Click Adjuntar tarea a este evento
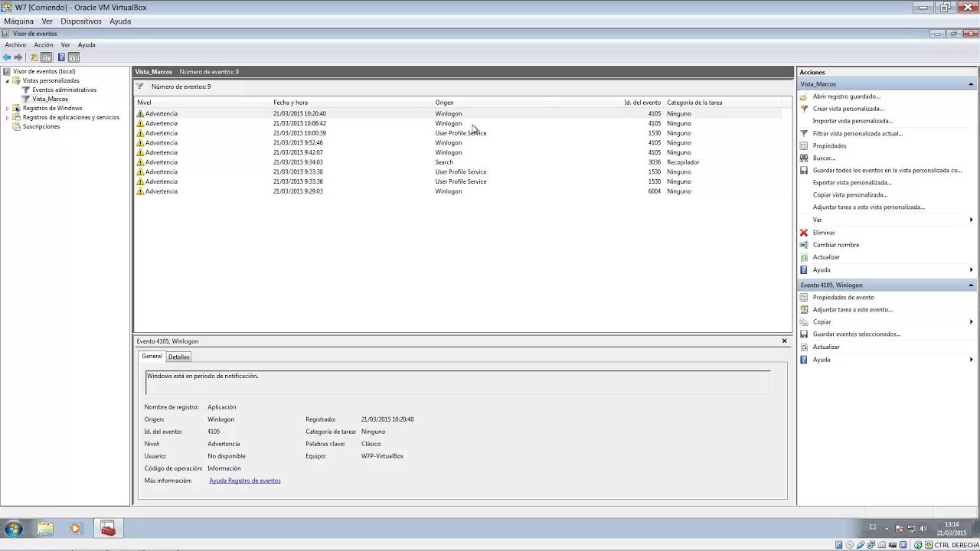This screenshot has height=551, width=980. point(852,310)
